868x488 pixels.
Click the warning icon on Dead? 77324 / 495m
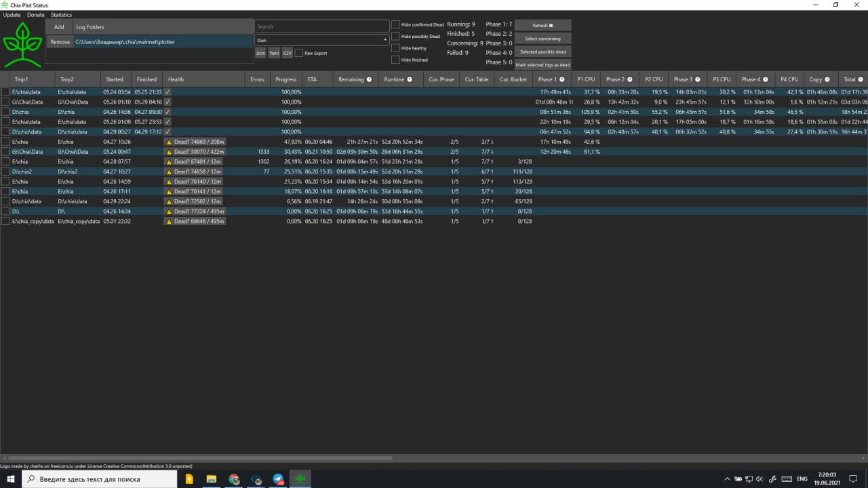(170, 211)
